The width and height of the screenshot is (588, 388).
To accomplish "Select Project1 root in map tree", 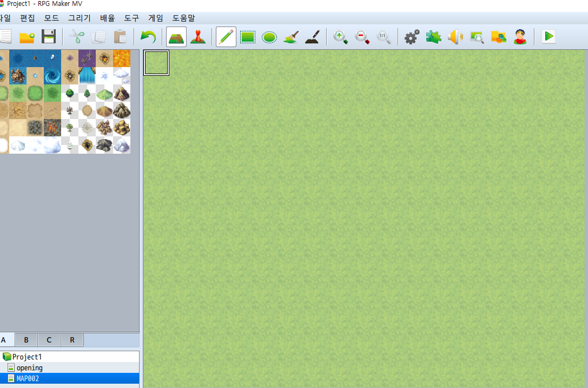I will pos(27,357).
